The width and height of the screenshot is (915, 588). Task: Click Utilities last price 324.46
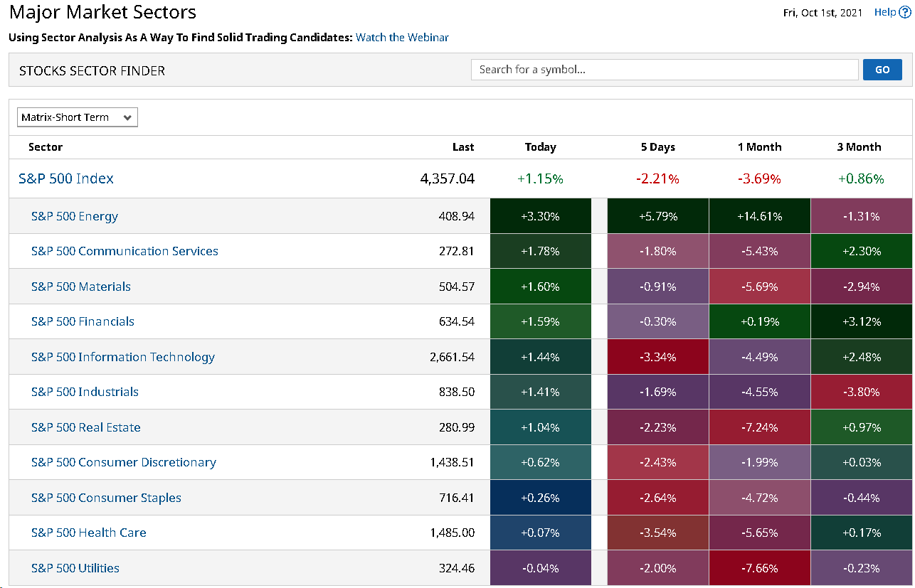(457, 568)
